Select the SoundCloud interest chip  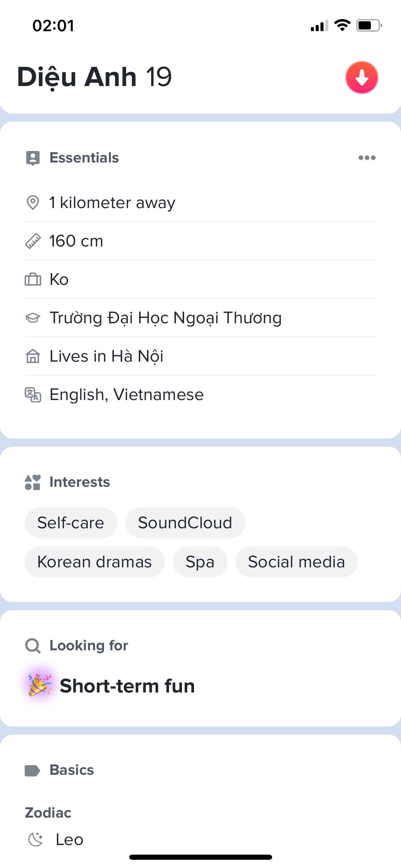(185, 523)
